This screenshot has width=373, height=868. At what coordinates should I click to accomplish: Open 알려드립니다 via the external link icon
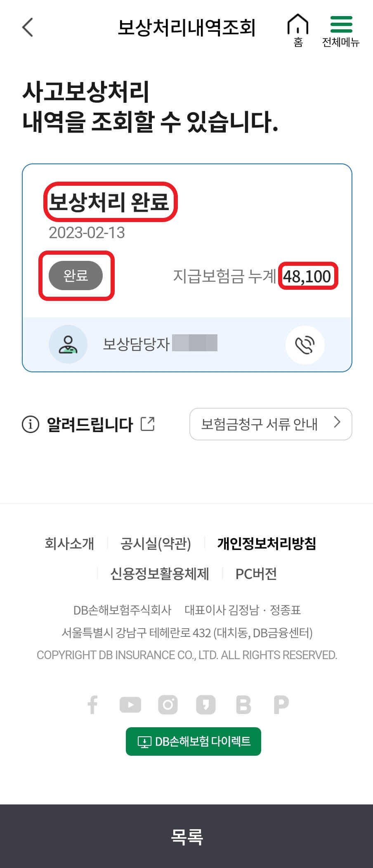coord(148,423)
